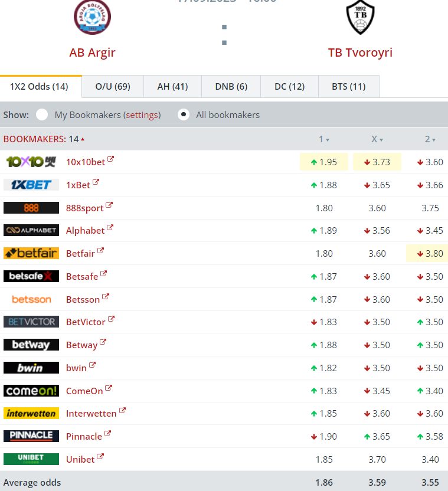Collapse the Bookmakers: 14 header

pyautogui.click(x=44, y=139)
